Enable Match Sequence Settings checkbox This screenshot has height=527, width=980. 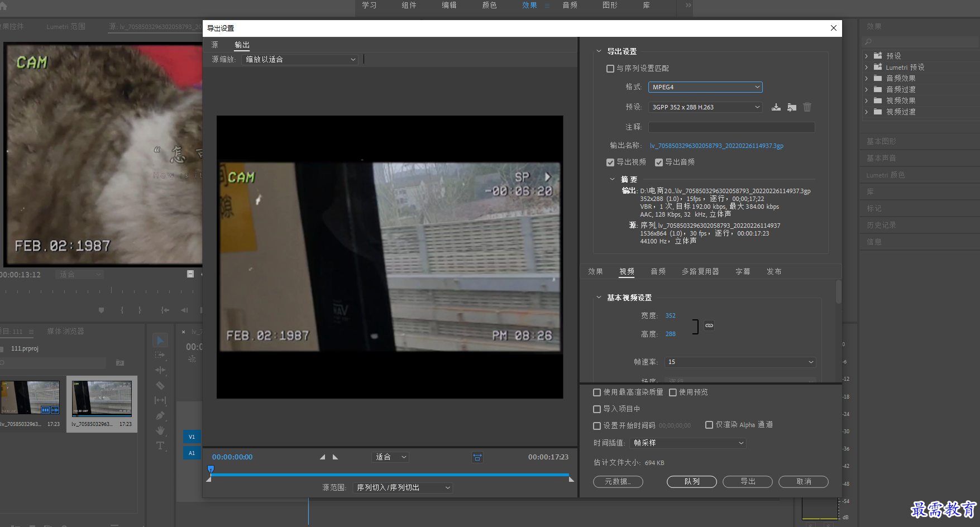point(610,69)
